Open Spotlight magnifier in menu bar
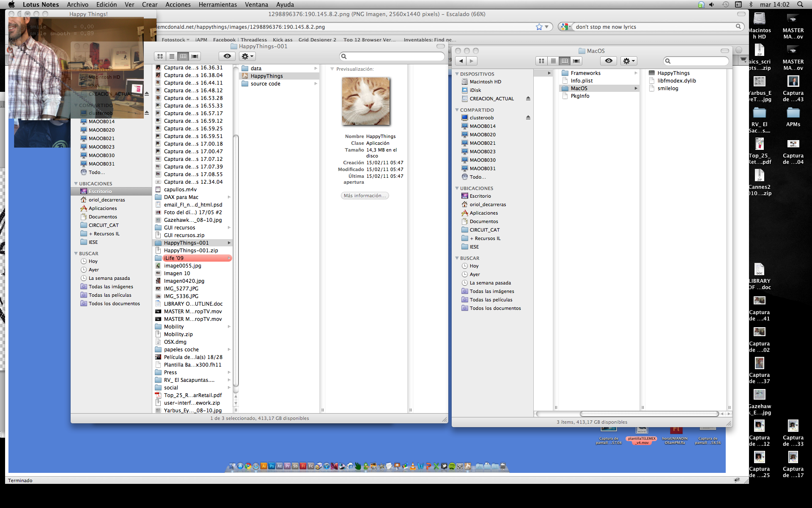812x508 pixels. tap(800, 4)
